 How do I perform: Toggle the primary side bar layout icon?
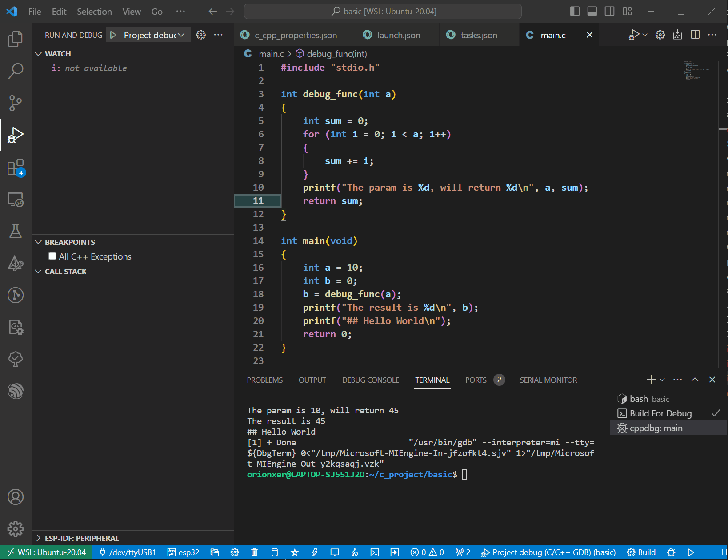(x=575, y=11)
